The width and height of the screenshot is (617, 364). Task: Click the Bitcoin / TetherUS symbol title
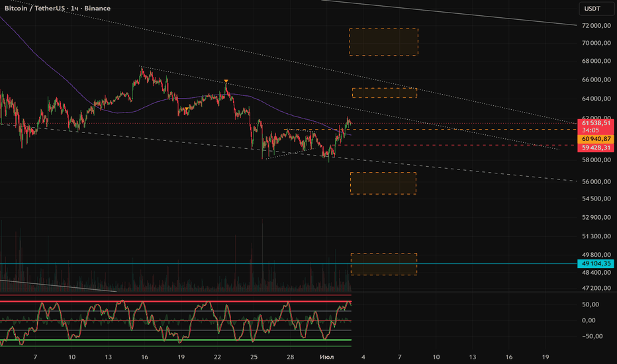pyautogui.click(x=34, y=8)
